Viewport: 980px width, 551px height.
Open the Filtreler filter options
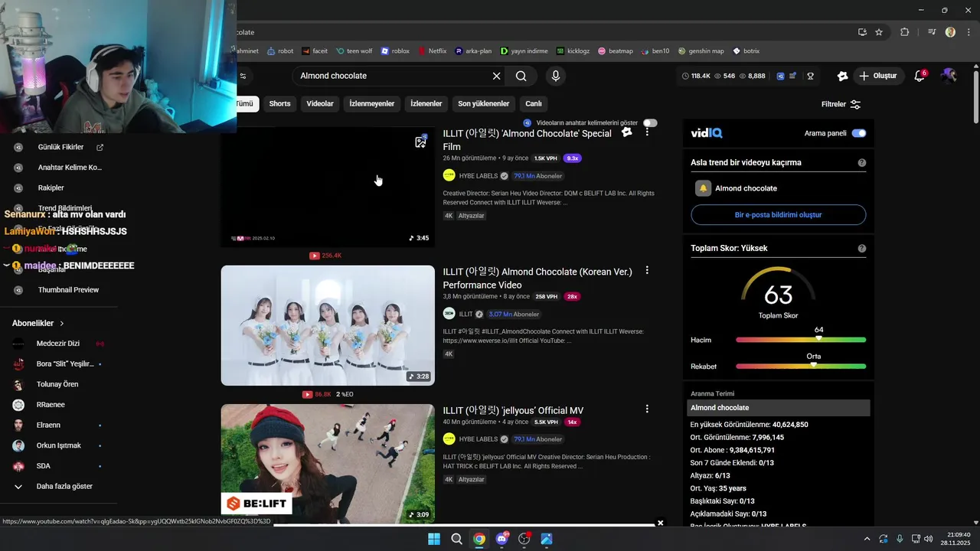click(841, 104)
